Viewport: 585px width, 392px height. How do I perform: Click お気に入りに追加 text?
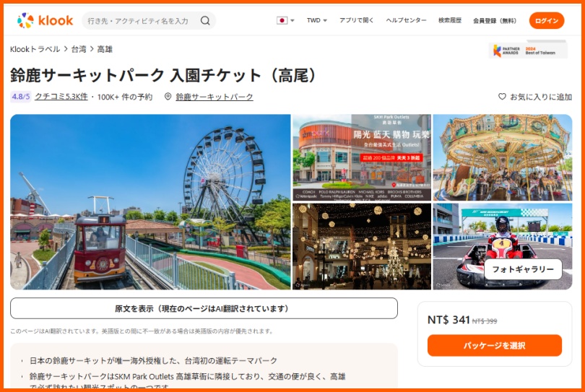(541, 97)
